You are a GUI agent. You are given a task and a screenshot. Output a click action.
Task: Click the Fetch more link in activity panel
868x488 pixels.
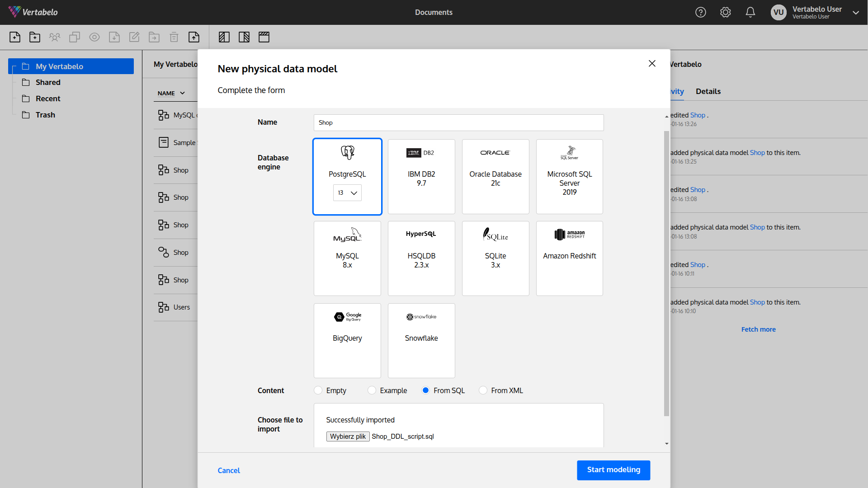758,329
